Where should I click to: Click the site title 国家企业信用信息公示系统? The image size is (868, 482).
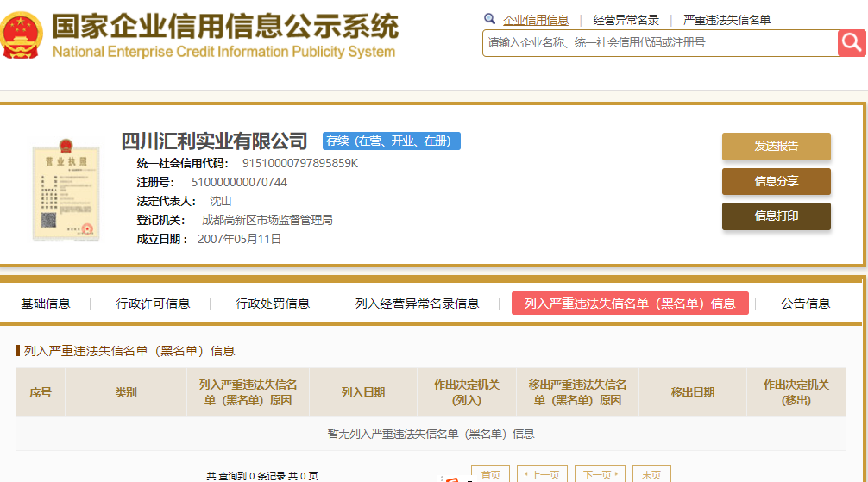(224, 27)
